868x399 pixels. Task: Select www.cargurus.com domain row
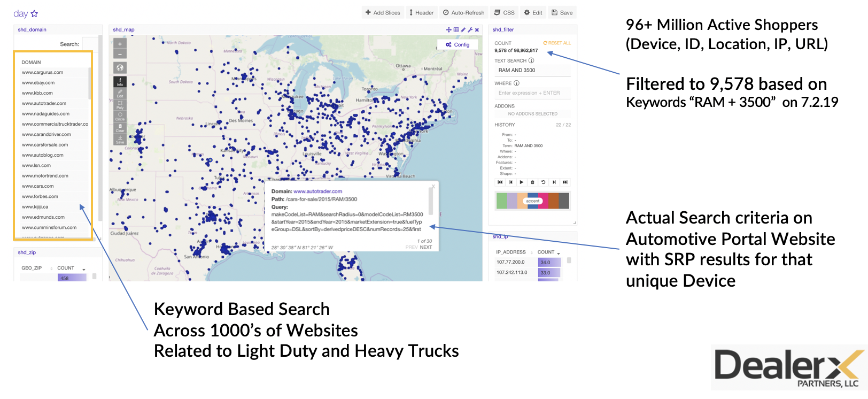click(53, 73)
